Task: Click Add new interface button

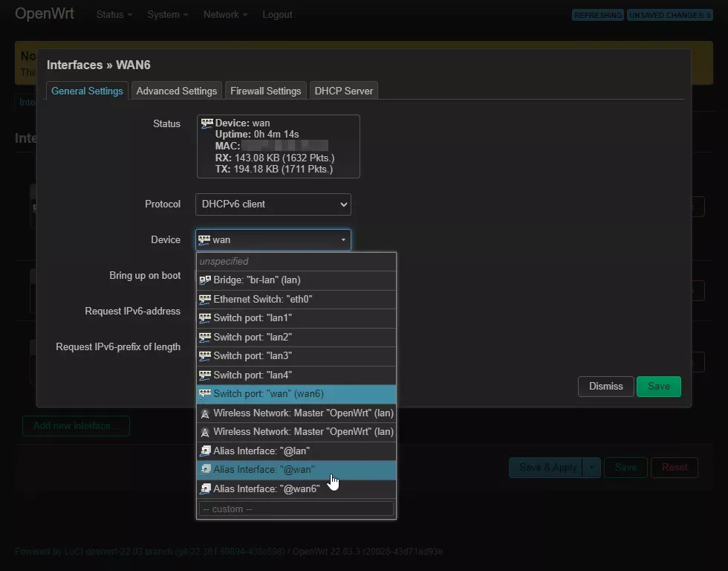Action: (76, 426)
